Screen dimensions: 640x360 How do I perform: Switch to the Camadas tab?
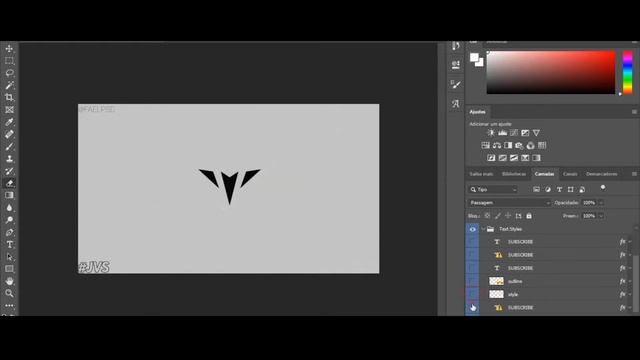coord(544,174)
